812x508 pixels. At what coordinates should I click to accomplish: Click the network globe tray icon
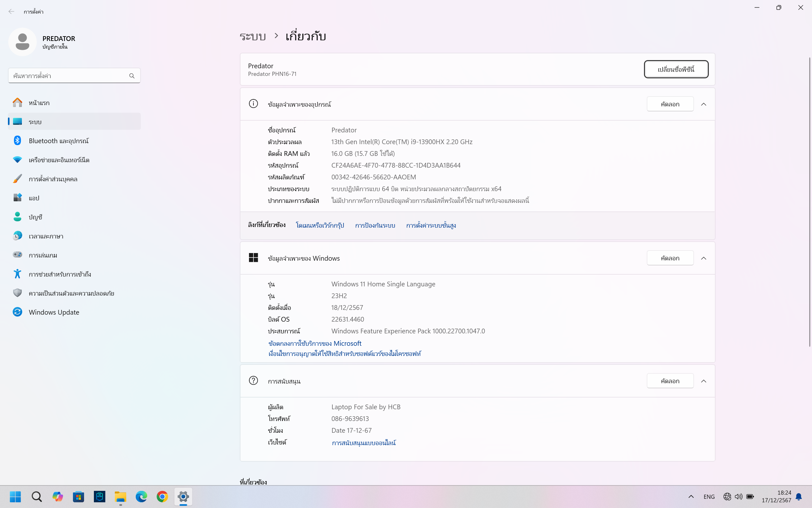coord(727,497)
